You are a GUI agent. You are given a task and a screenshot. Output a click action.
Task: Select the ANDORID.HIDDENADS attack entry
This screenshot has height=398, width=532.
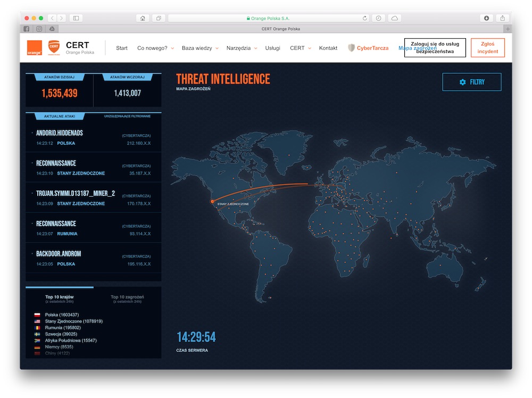[93, 137]
